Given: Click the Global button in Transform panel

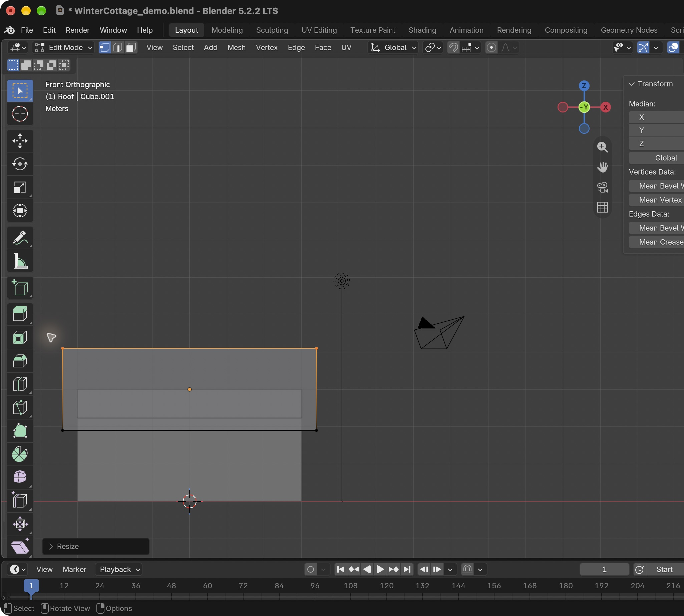Looking at the screenshot, I should pos(657,158).
